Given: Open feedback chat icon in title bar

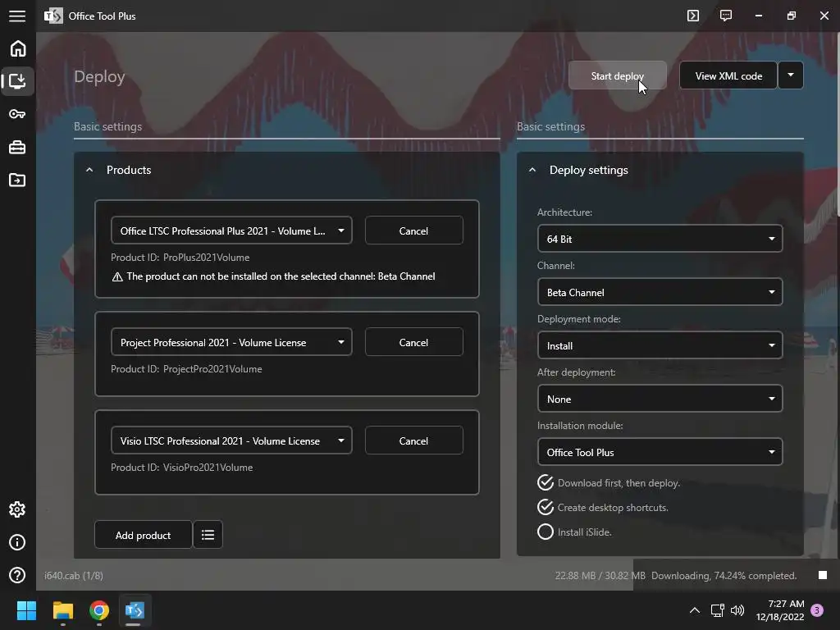Looking at the screenshot, I should (726, 16).
